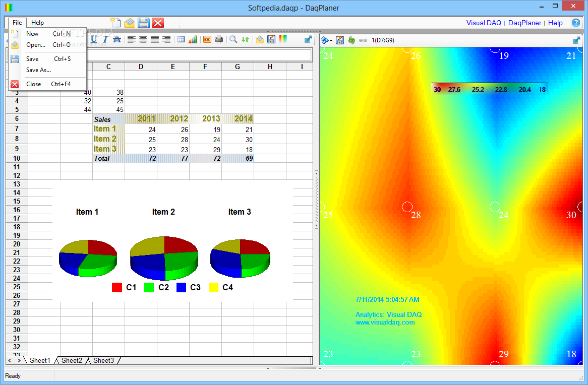The height and width of the screenshot is (385, 588).
Task: Choose Close from File menu
Action: pos(47,84)
